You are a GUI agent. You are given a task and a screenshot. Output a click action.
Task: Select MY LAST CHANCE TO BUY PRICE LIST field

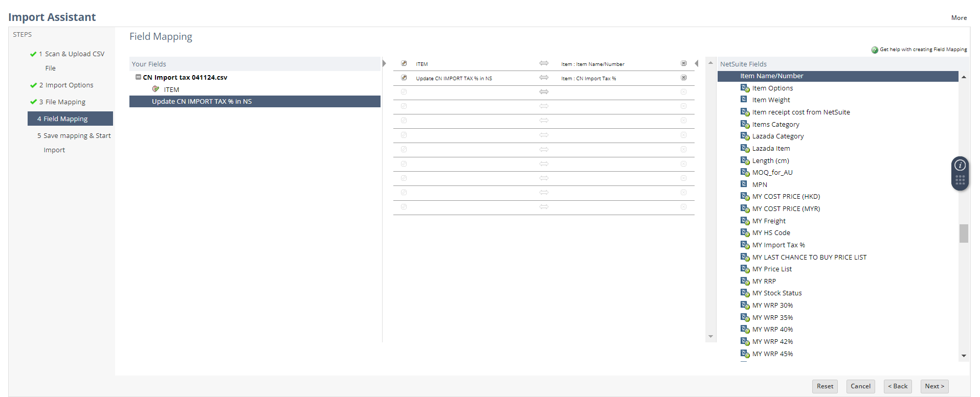click(x=809, y=257)
